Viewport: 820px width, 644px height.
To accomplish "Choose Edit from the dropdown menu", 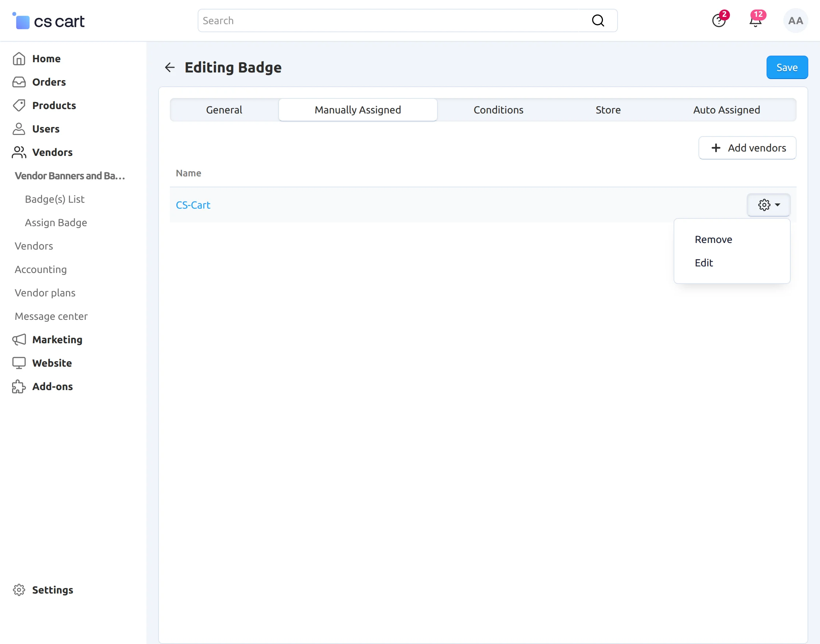I will [704, 263].
